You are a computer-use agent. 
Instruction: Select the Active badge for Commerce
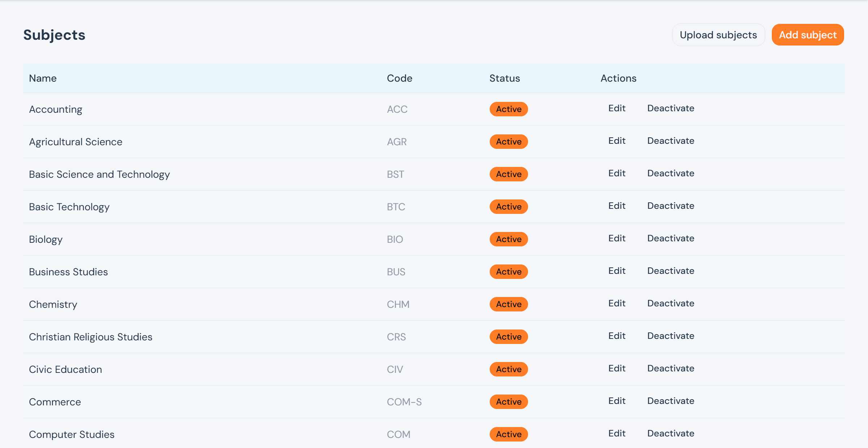point(509,402)
